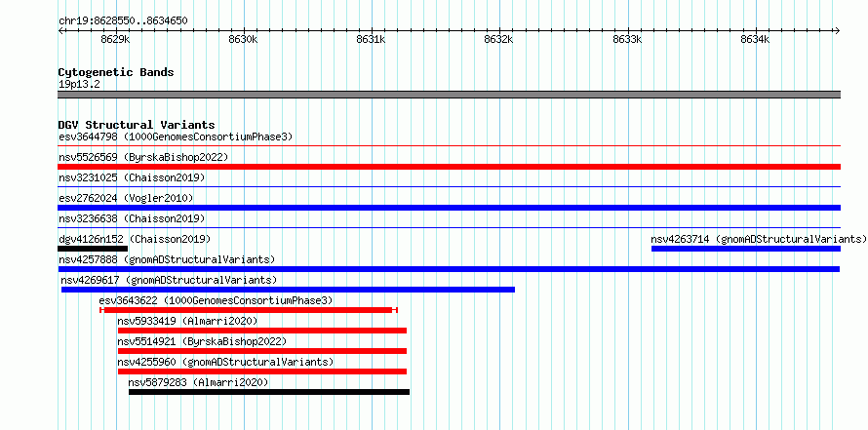Screen dimensions: 868x430
Task: Click the gray 19p13.2 cytogenetic band bar
Action: point(449,95)
